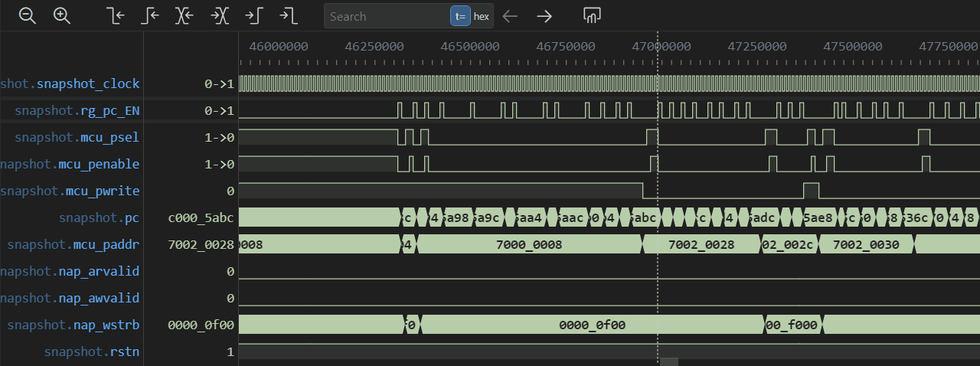This screenshot has height=366, width=980.
Task: Click into the Search input field
Action: (x=387, y=16)
